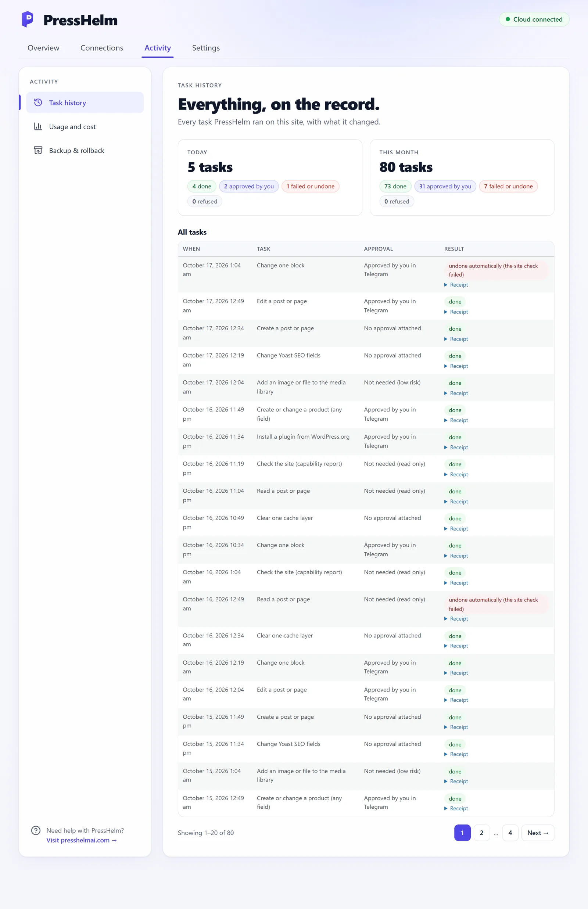Screen dimensions: 588x909
Task: Go to the Settings tab
Action: [x=206, y=48]
